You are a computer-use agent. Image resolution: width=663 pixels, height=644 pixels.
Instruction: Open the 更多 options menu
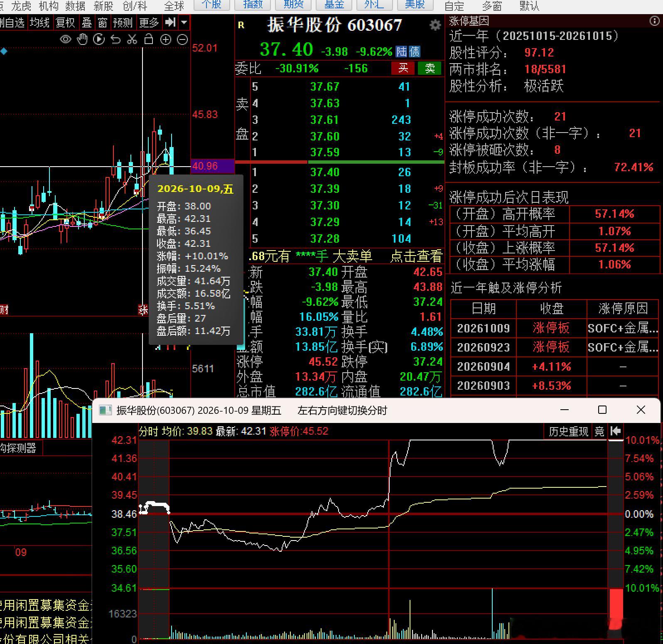pyautogui.click(x=149, y=22)
